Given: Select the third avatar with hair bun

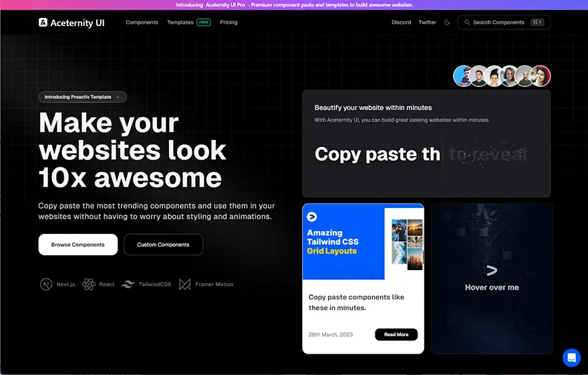Looking at the screenshot, I should (494, 76).
